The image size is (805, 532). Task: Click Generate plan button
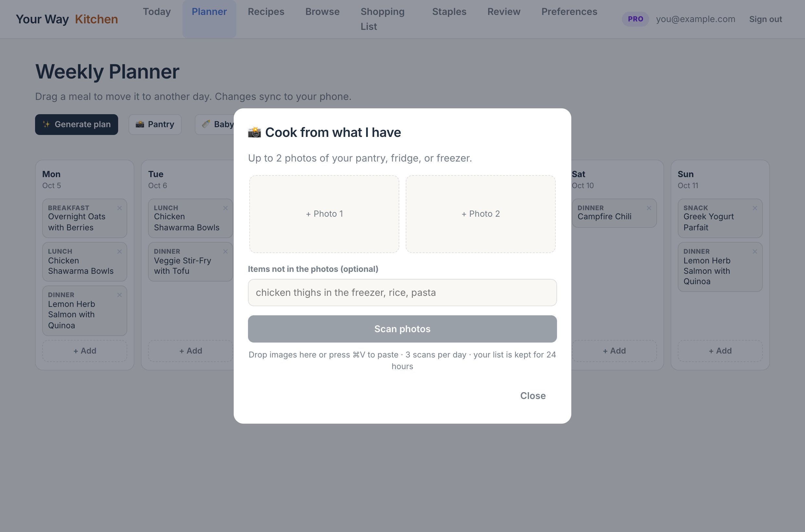[76, 124]
